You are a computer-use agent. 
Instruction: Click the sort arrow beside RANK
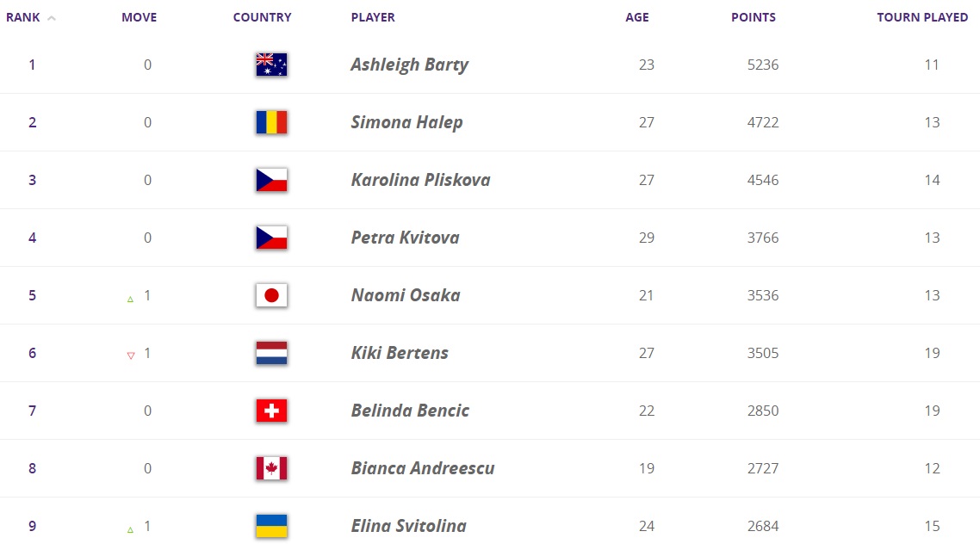coord(52,18)
